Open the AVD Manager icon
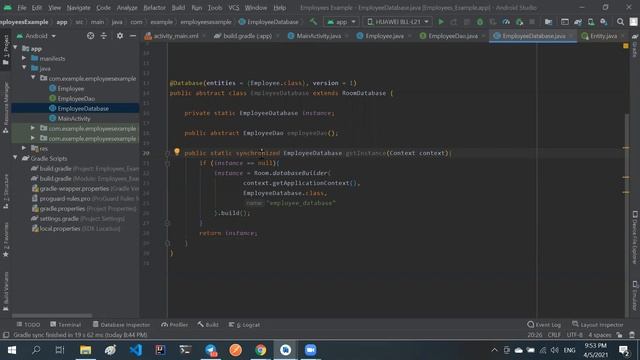This screenshot has width=640, height=360. point(591,22)
